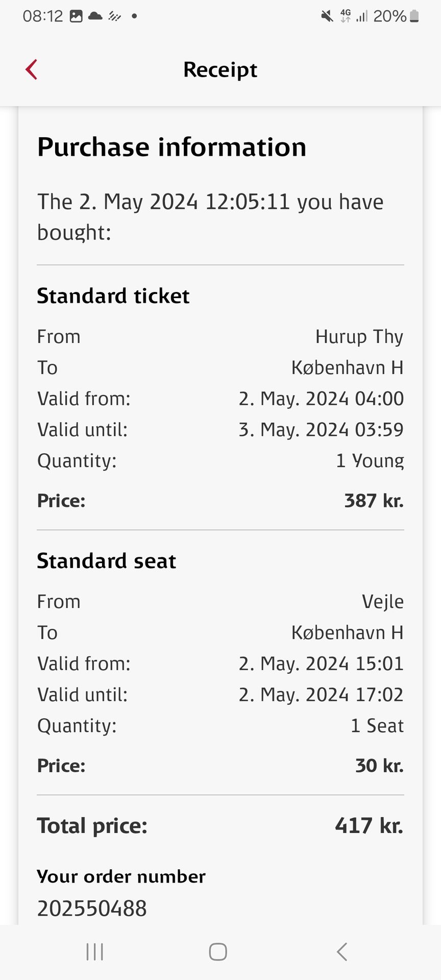Tap the order number 202550488
Screen dimensions: 441x980
(92, 909)
